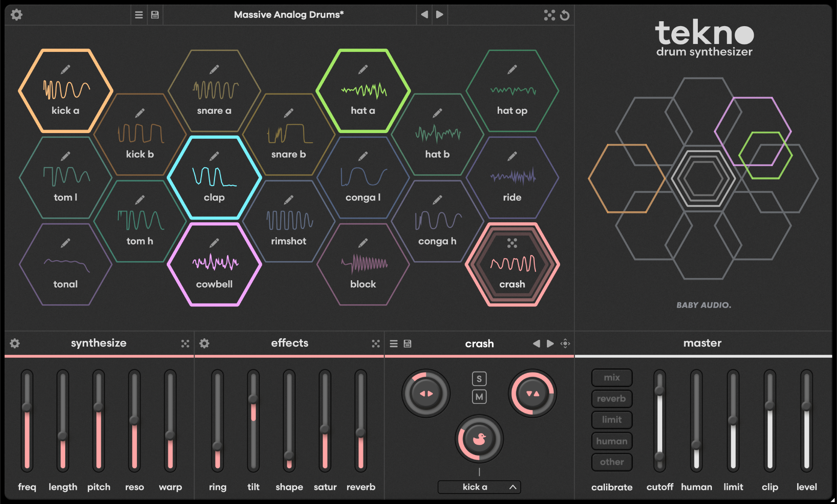
Task: Click the reset/undo arrow icon top right
Action: 565,15
